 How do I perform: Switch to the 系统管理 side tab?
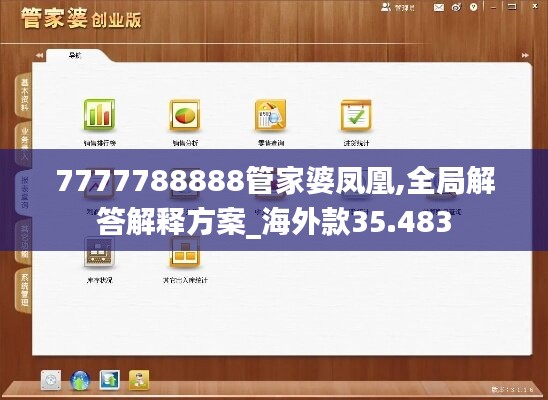[x=24, y=291]
